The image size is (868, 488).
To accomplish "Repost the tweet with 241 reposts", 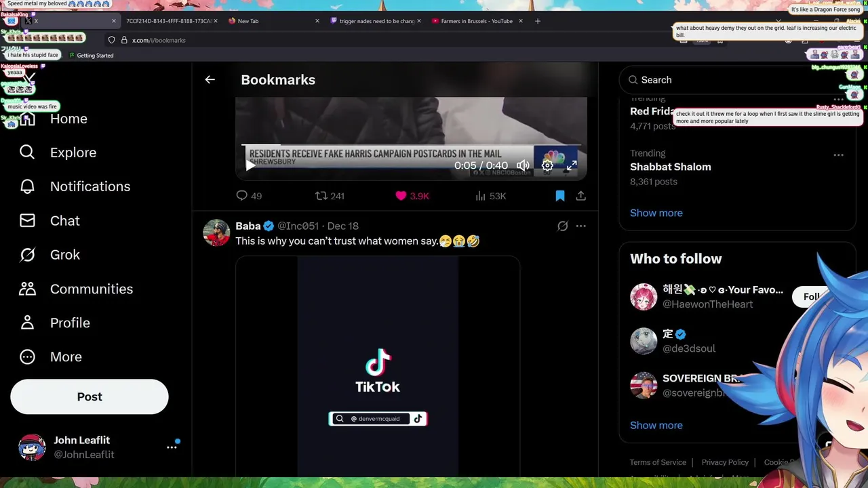I will coord(330,196).
